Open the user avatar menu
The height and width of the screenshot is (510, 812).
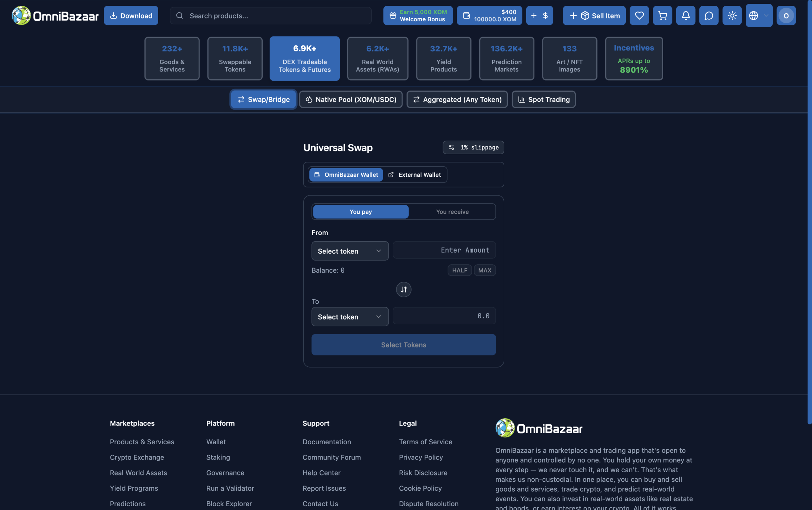pyautogui.click(x=786, y=16)
